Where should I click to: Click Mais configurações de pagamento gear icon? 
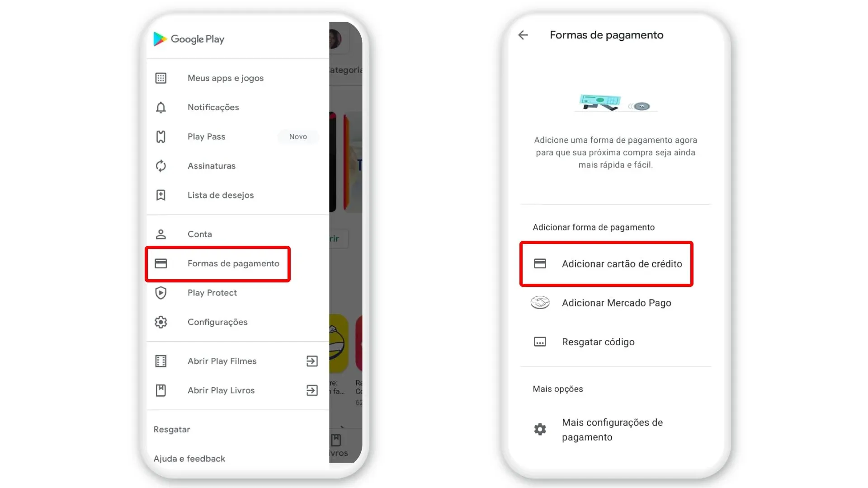tap(539, 429)
